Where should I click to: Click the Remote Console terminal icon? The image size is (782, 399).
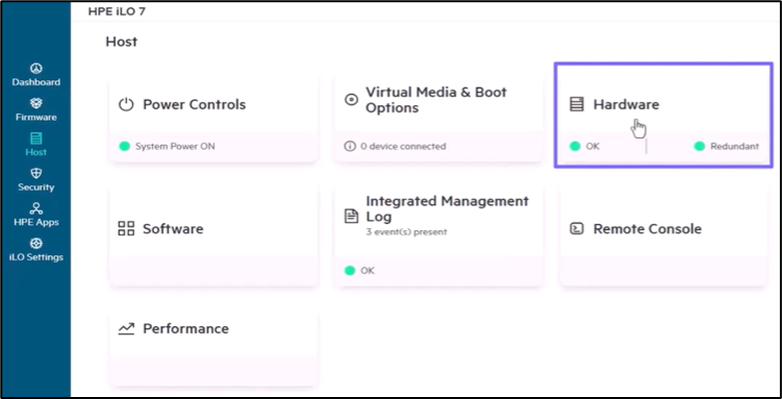[x=577, y=228]
